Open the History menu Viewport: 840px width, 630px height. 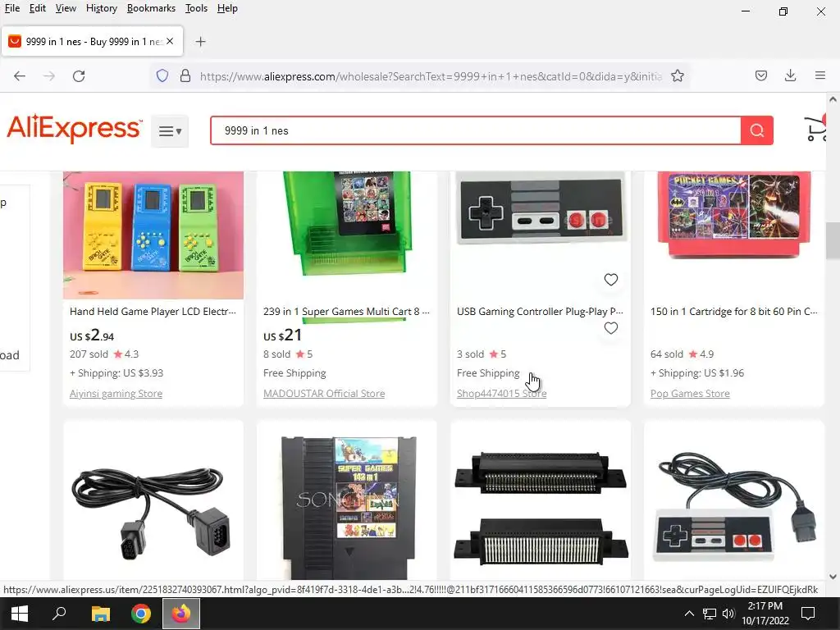pos(101,8)
